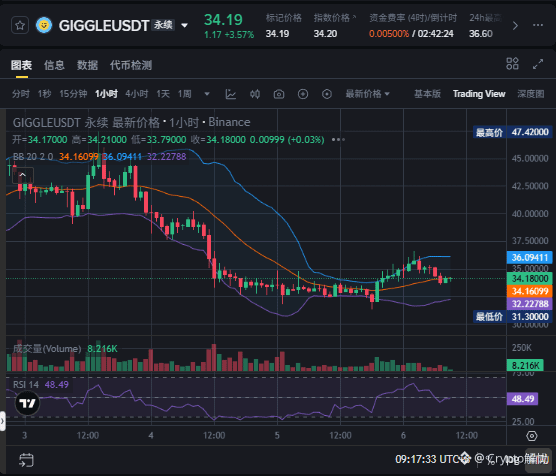Open the left drawing panel expander arrow
The height and width of the screenshot is (476, 556).
2,421
